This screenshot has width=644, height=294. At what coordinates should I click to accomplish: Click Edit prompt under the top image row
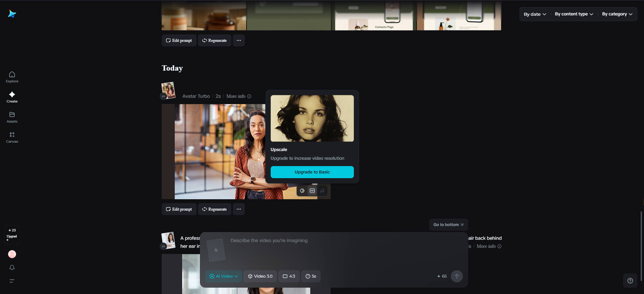click(179, 41)
